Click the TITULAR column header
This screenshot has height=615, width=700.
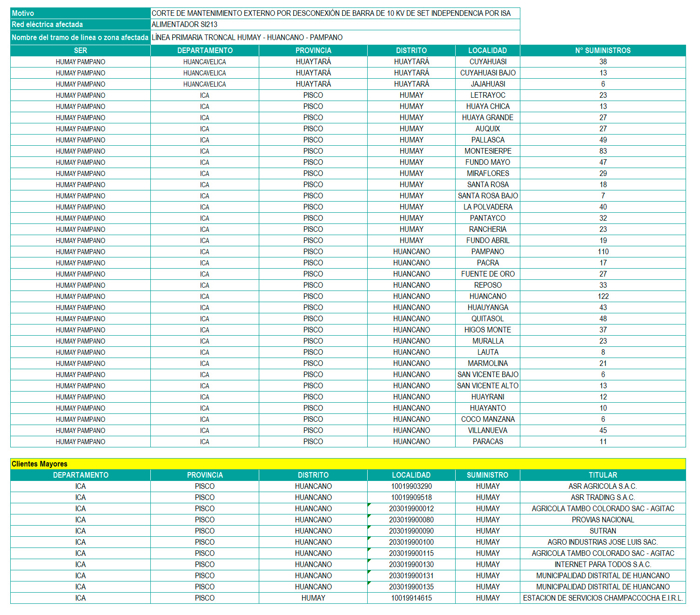click(603, 475)
